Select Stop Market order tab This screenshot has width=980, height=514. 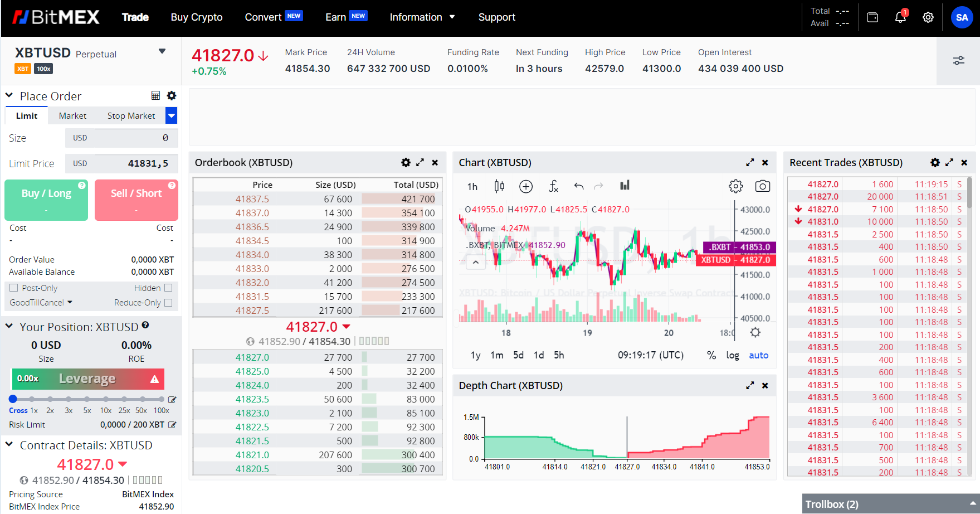click(x=131, y=115)
